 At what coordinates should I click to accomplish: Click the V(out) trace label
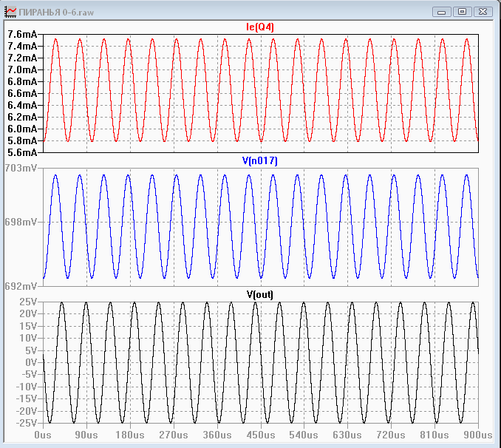point(260,294)
